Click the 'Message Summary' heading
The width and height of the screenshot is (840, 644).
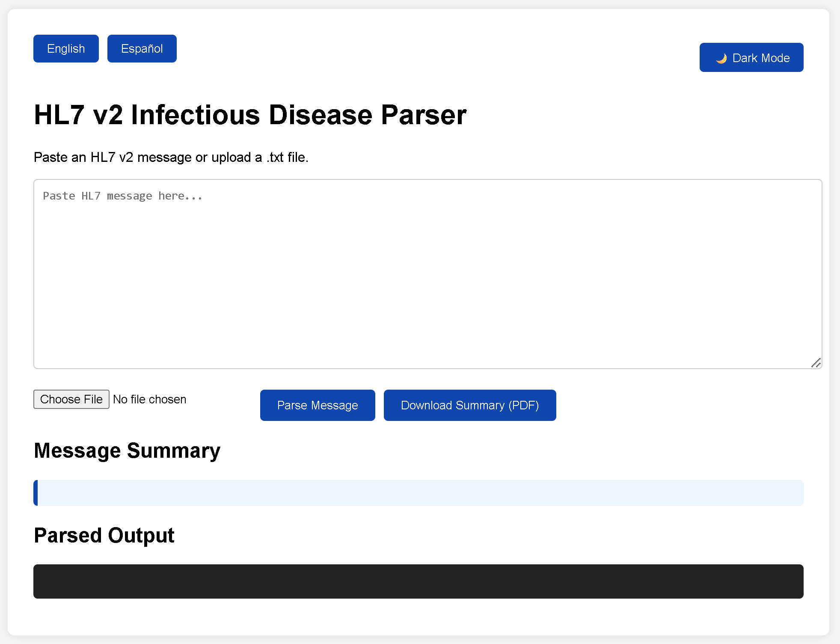127,450
